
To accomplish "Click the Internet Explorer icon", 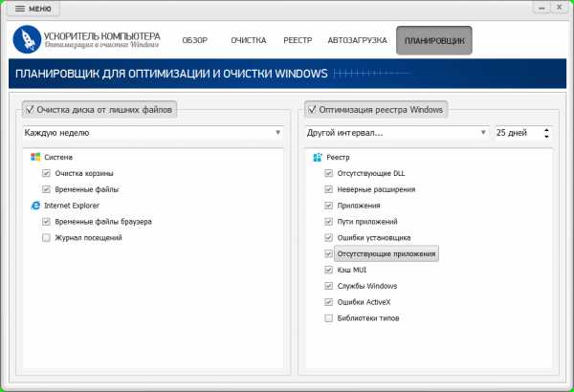I will coord(35,206).
